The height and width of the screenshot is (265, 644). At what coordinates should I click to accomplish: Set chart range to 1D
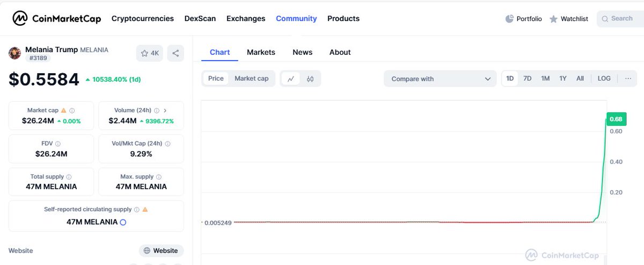tap(510, 78)
